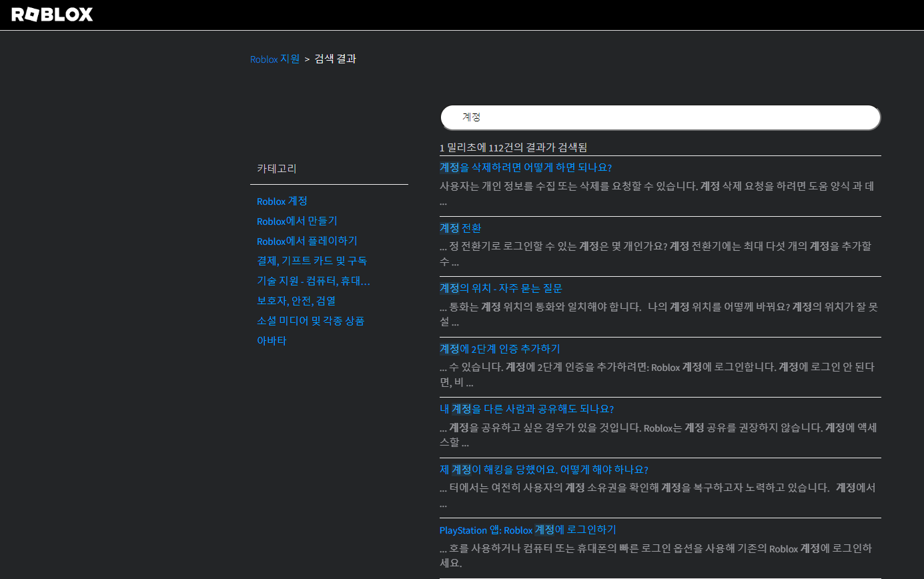The width and height of the screenshot is (924, 579).
Task: Open 소셜 미디어 및 각종 상품 category
Action: (310, 321)
